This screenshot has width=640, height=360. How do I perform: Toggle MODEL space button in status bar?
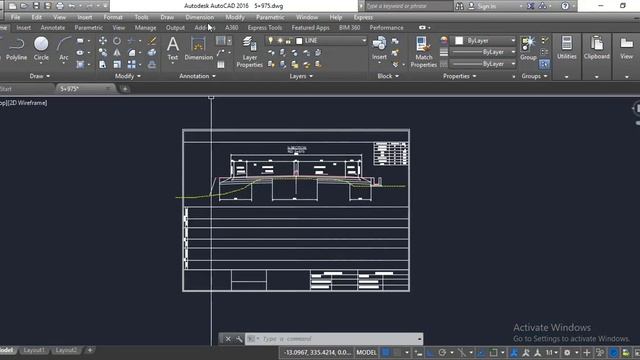[x=366, y=352]
